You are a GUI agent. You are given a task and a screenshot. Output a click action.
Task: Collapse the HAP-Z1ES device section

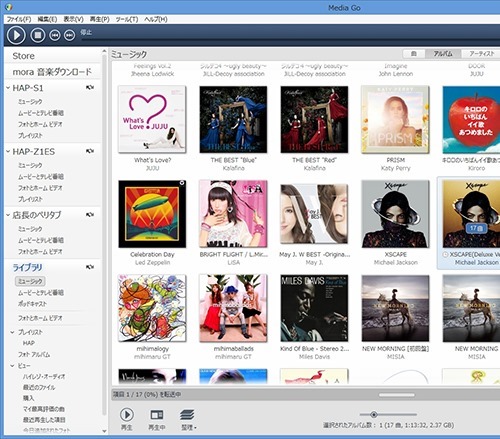pyautogui.click(x=8, y=152)
